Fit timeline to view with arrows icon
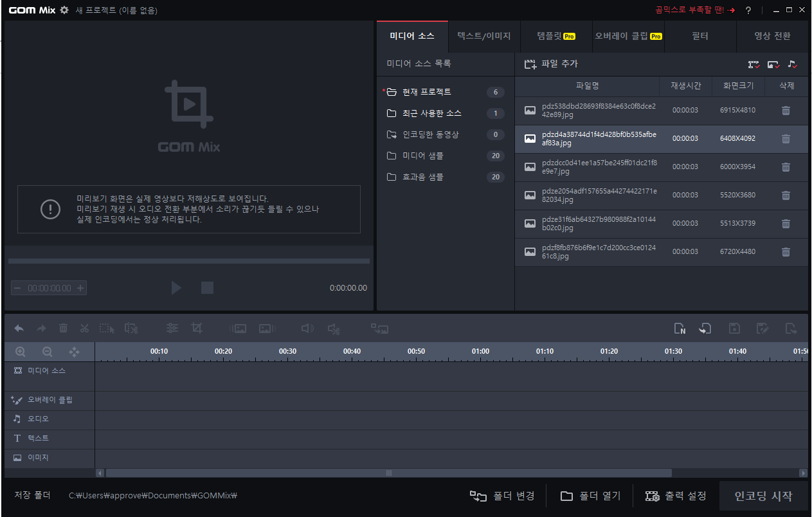This screenshot has height=517, width=812. 74,352
